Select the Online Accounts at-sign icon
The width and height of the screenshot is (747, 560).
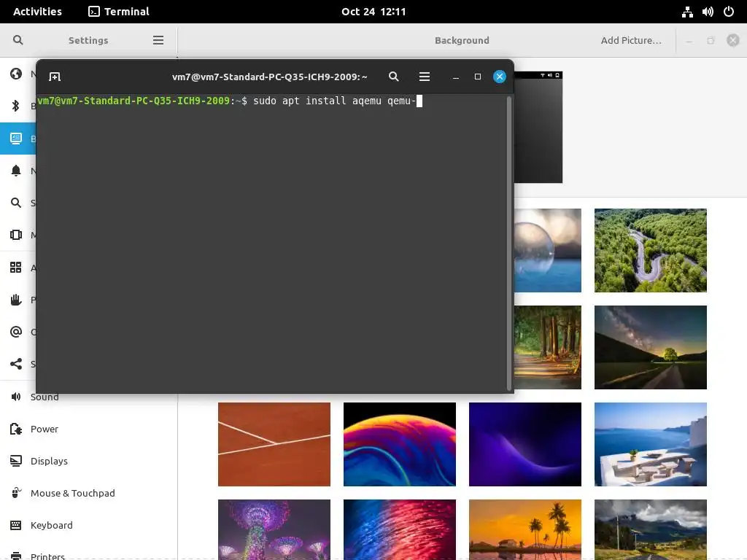tap(16, 332)
